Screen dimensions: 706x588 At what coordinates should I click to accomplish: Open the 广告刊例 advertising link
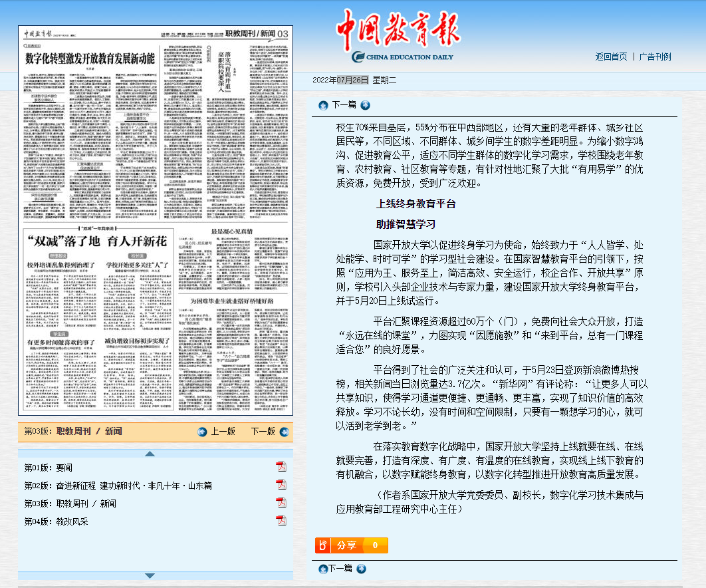pyautogui.click(x=654, y=56)
